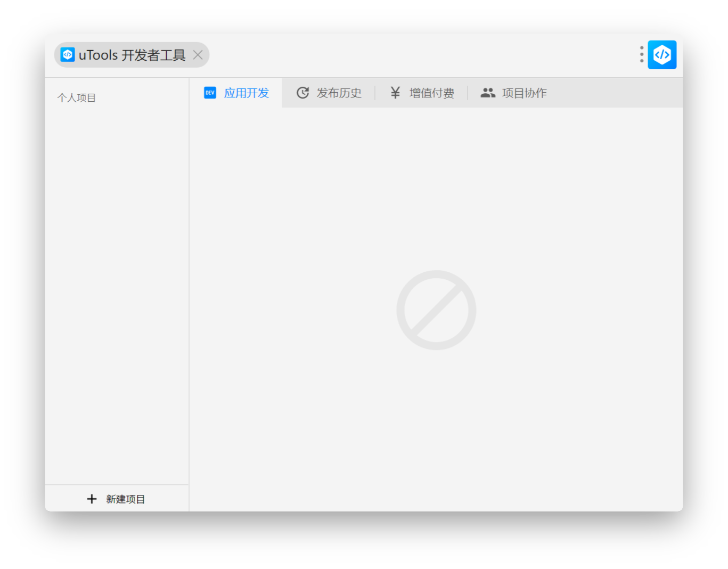Click the 'uTools 开发者工具' pill text

pyautogui.click(x=132, y=54)
